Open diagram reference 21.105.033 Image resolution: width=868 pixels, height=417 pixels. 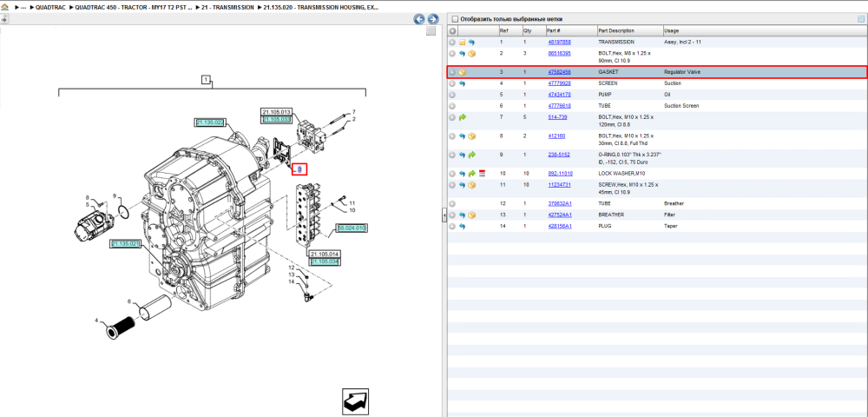276,120
